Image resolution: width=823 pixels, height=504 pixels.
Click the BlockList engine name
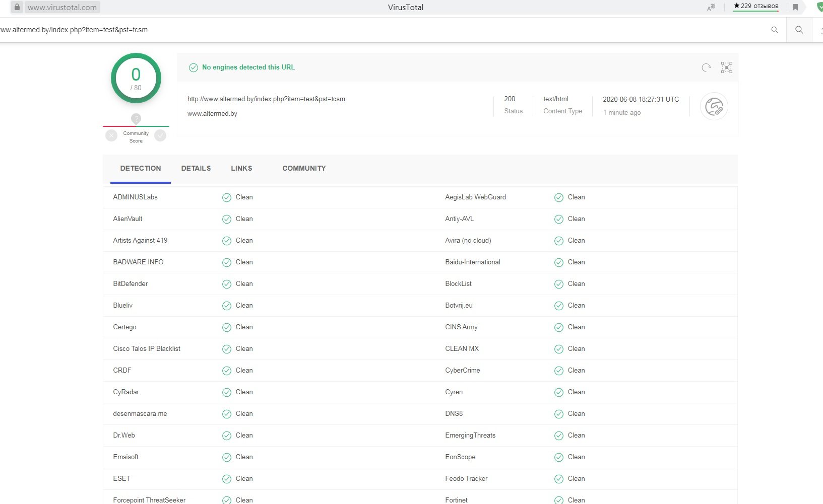458,283
